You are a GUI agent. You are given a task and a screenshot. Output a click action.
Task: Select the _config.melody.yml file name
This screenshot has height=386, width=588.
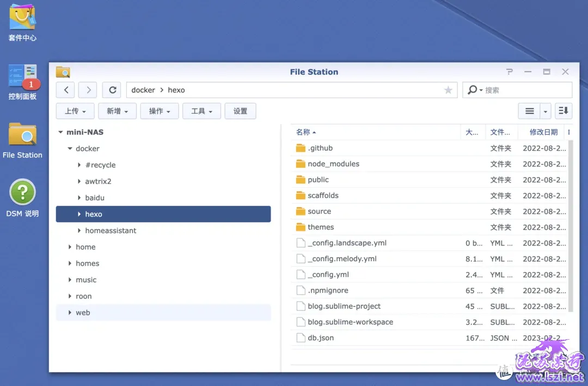point(342,259)
